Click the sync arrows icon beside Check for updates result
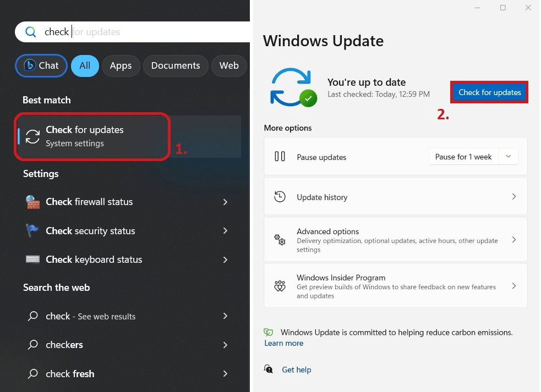The image size is (541, 392). pos(32,136)
